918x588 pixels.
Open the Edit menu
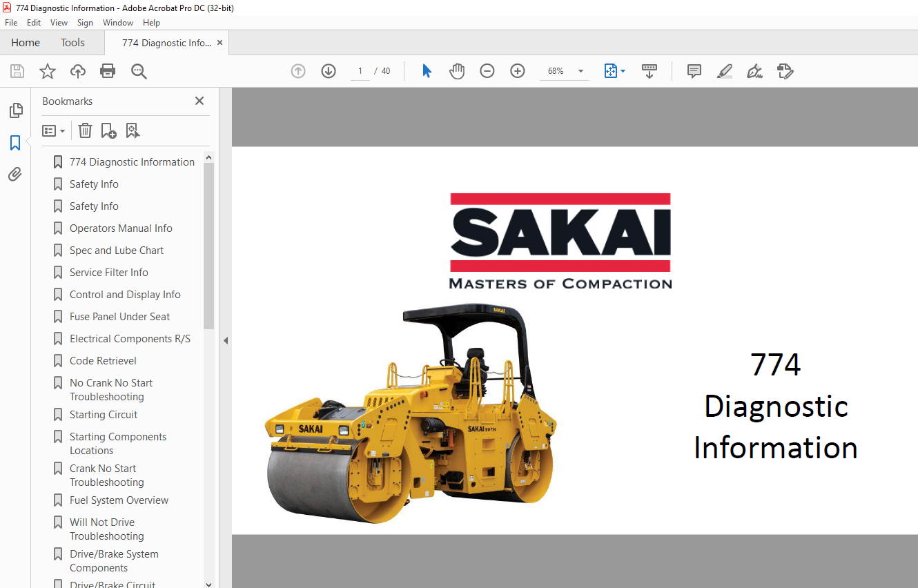34,23
